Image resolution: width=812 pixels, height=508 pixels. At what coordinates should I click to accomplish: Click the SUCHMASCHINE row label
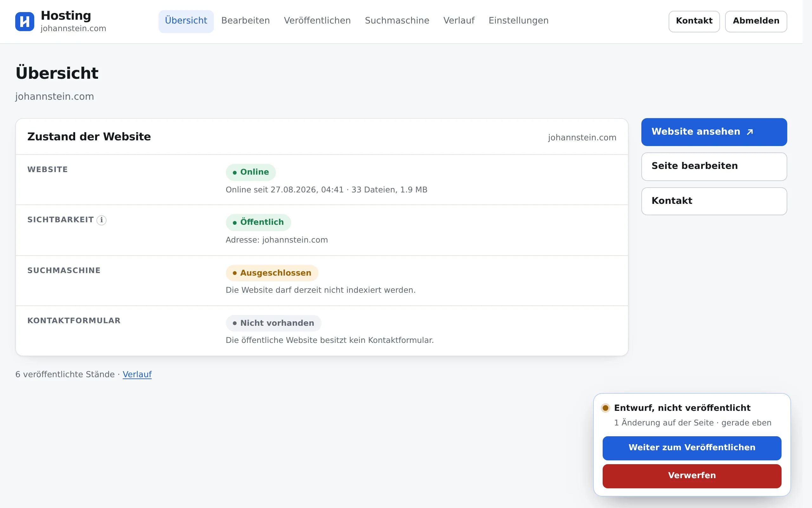(64, 271)
